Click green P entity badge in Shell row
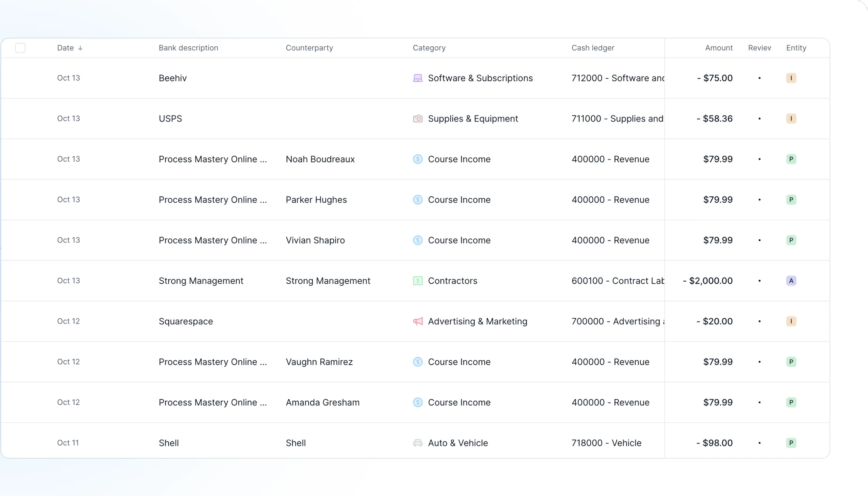This screenshot has height=496, width=868. click(x=791, y=443)
